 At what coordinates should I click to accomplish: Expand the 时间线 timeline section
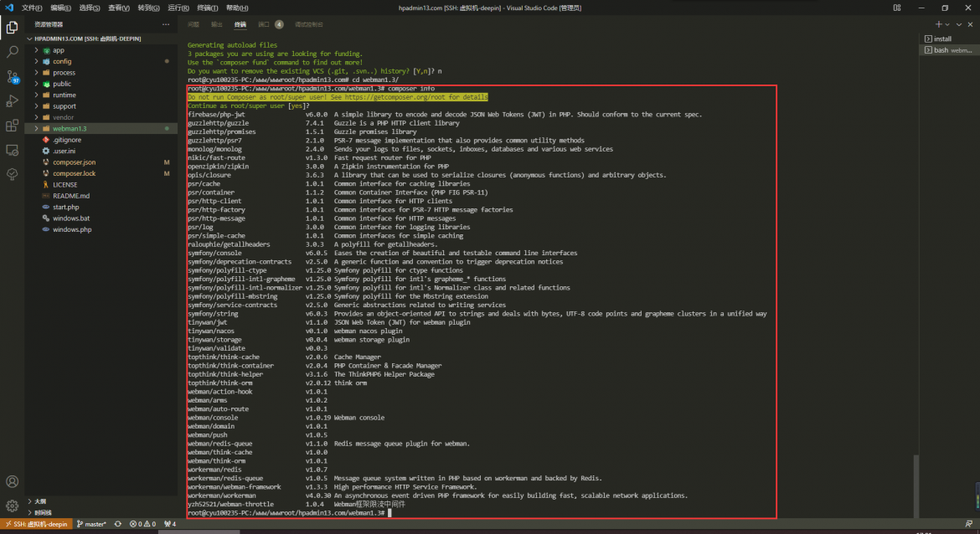pos(101,513)
